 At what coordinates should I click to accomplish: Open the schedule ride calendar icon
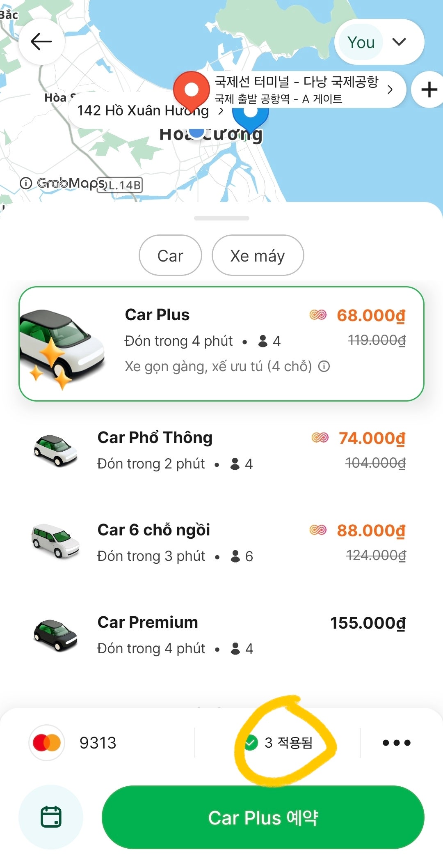coord(51,817)
